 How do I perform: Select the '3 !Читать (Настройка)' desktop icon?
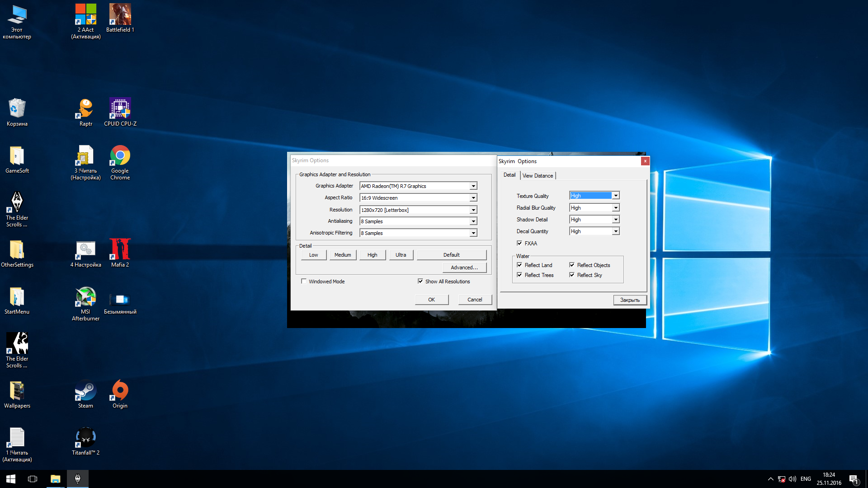click(x=85, y=163)
